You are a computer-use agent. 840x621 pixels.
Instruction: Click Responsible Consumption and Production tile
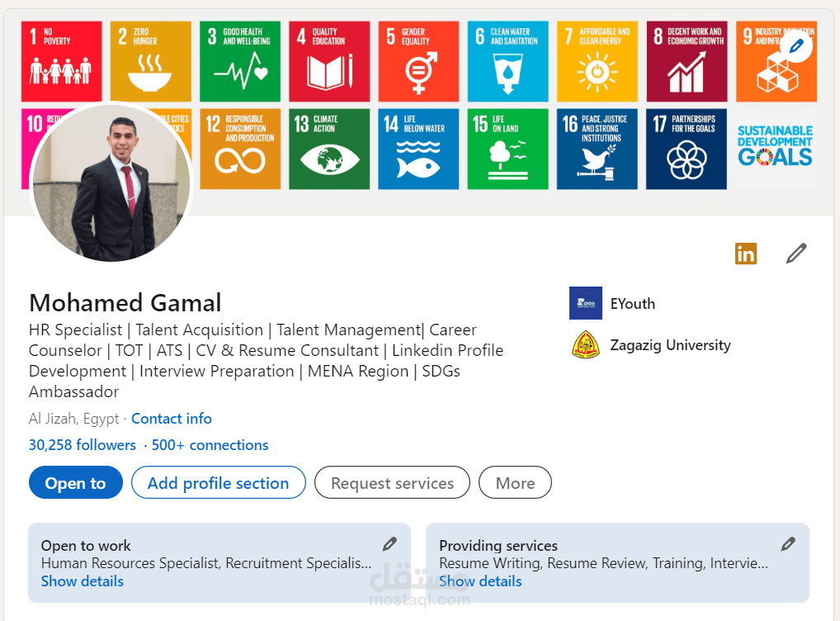pyautogui.click(x=240, y=149)
